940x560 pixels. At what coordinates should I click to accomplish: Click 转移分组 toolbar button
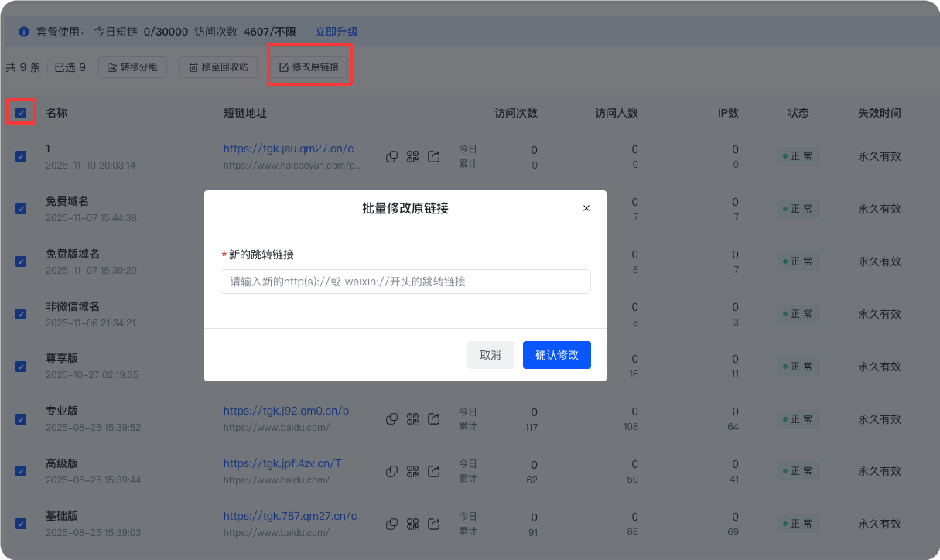[x=132, y=67]
